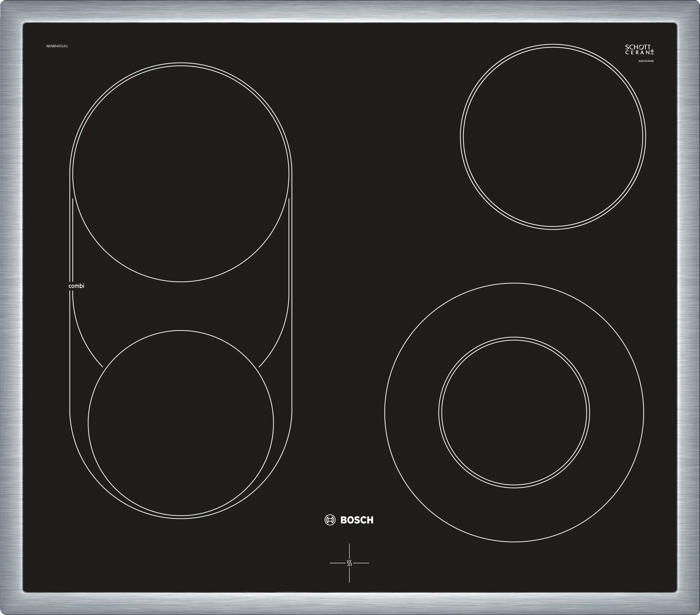This screenshot has width=700, height=615.
Task: Click the combi bridge area between left zones
Action: click(181, 306)
